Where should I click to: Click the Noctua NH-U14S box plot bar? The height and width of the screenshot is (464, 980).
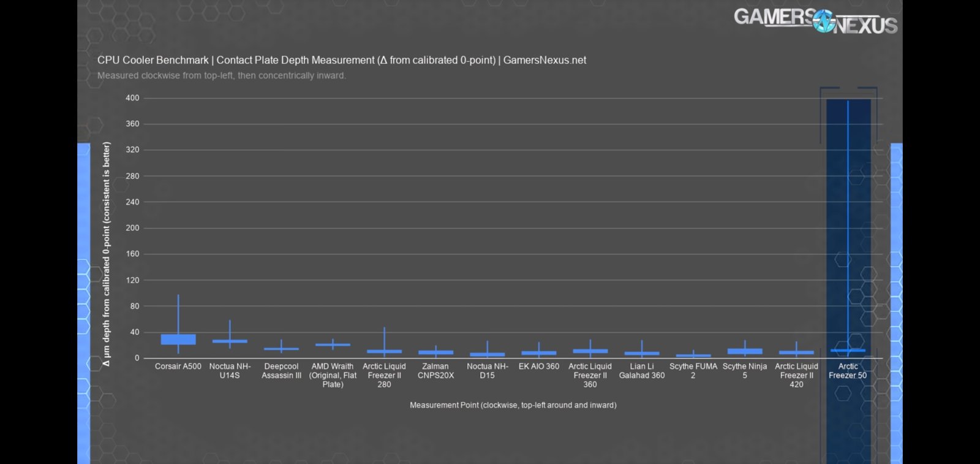coord(230,341)
